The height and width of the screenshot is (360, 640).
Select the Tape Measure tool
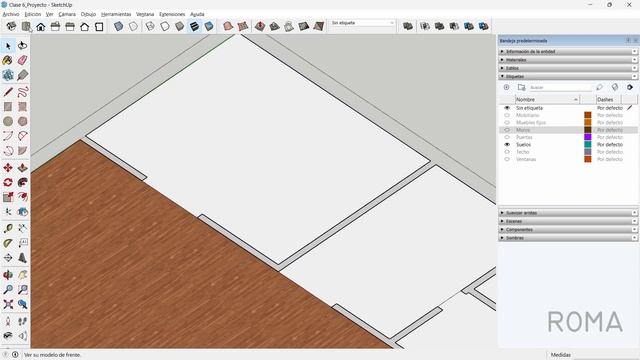point(8,228)
